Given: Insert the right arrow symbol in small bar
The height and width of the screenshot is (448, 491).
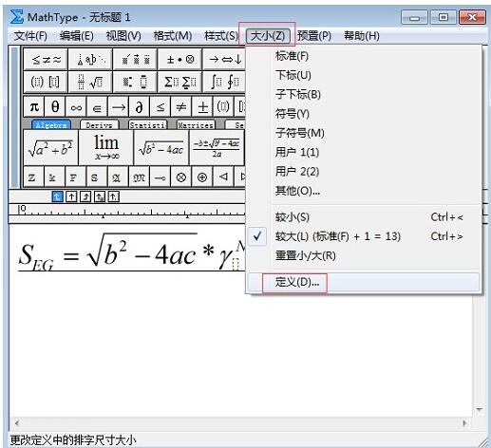Looking at the screenshot, I should 119,107.
